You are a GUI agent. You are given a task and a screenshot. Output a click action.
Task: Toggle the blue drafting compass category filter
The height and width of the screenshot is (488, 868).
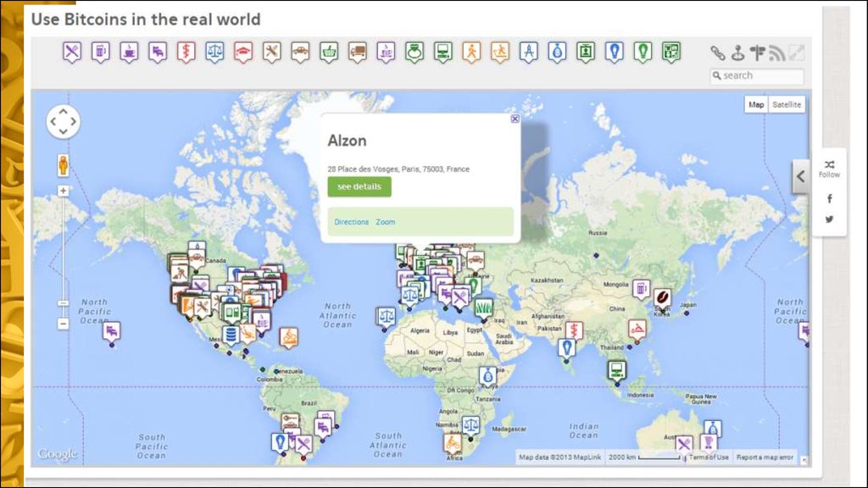529,52
